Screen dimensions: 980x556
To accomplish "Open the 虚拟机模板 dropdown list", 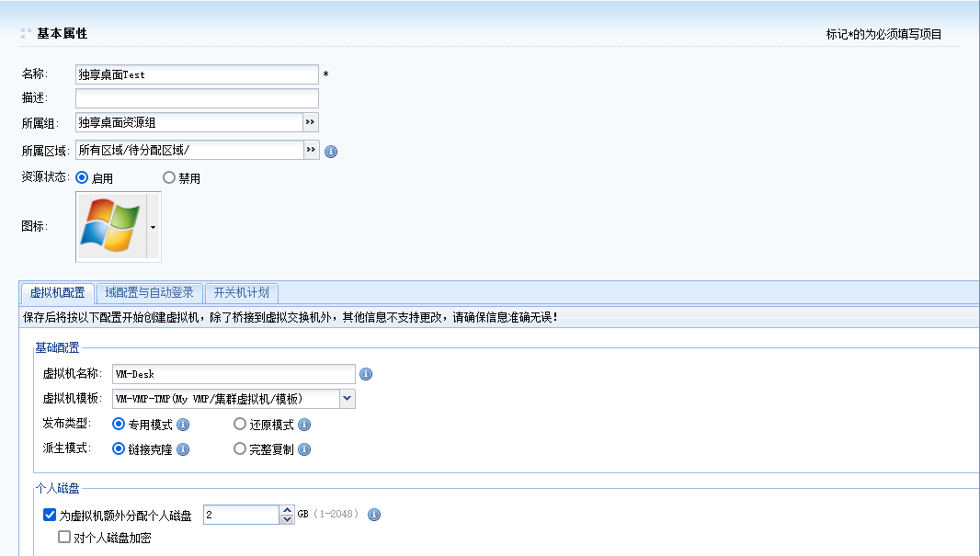I will coord(347,399).
